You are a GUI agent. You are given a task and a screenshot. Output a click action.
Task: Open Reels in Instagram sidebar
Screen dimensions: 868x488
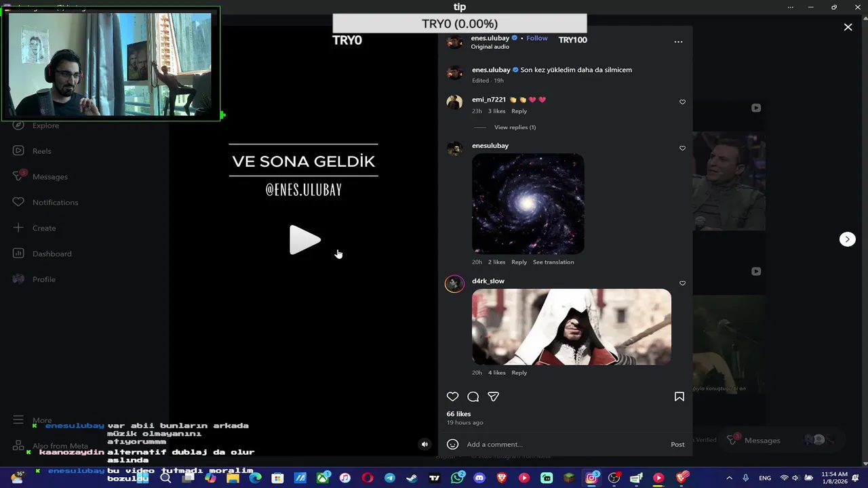tap(32, 151)
